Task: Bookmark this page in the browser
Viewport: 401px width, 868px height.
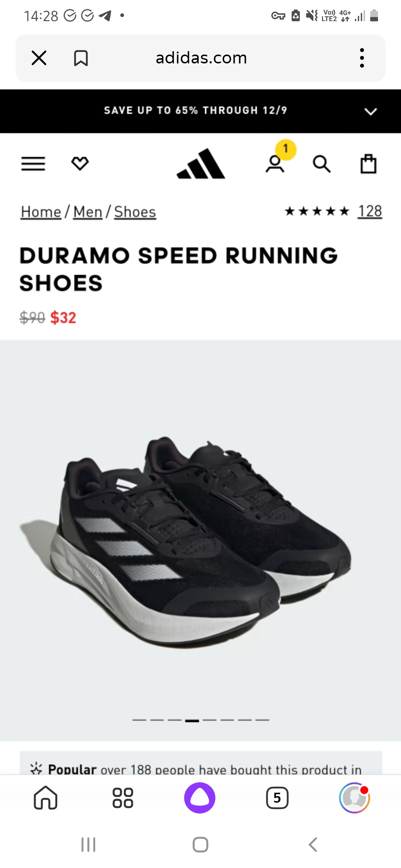Action: tap(81, 58)
